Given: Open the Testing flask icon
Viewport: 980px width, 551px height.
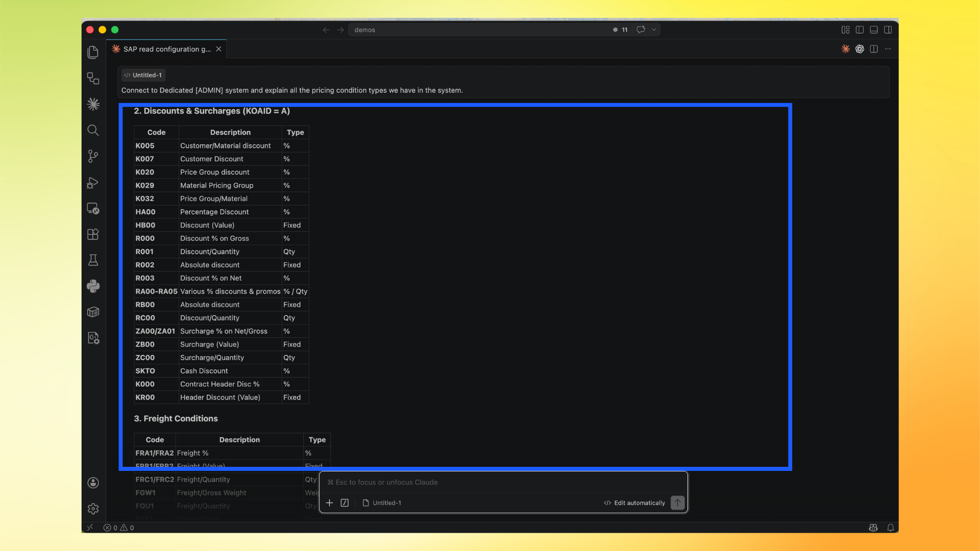Looking at the screenshot, I should [93, 260].
